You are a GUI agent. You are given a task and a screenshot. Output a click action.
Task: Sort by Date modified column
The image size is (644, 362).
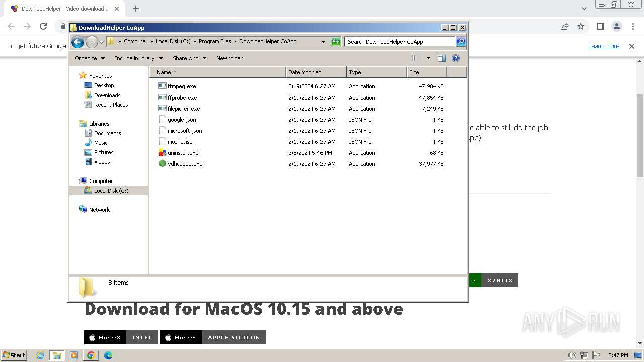tap(316, 72)
